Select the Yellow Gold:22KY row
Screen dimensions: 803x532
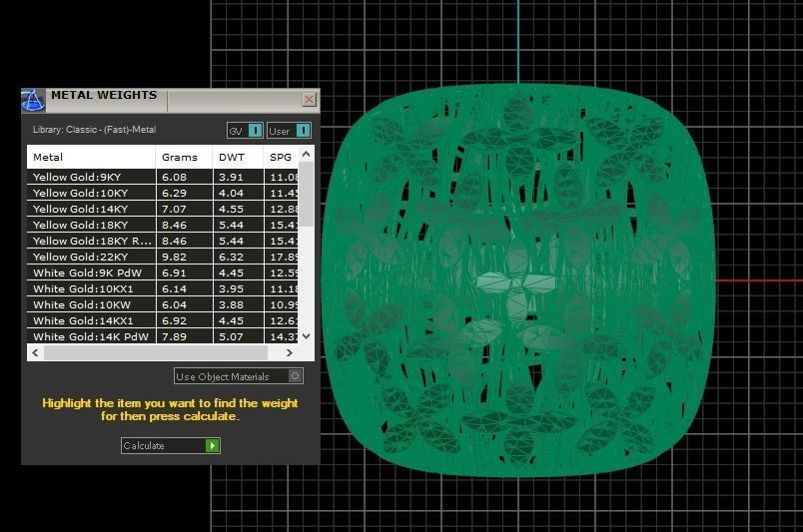pyautogui.click(x=163, y=257)
